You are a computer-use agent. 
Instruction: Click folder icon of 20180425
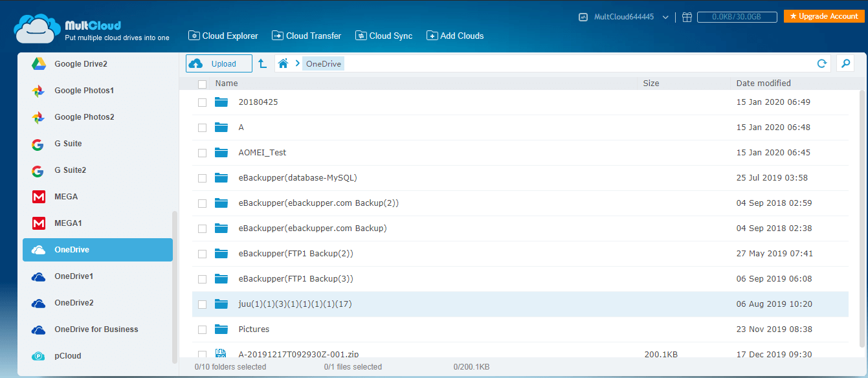[222, 102]
